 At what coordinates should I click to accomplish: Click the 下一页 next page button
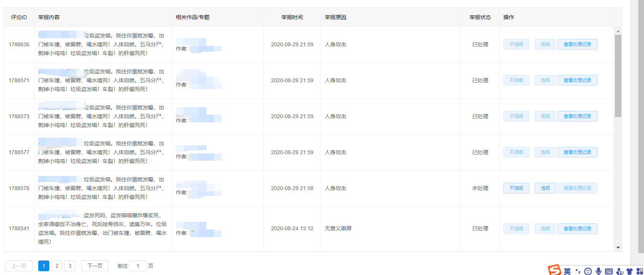pyautogui.click(x=95, y=266)
